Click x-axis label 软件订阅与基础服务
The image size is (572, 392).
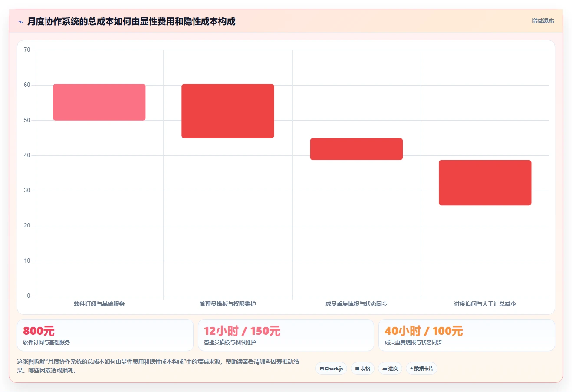point(99,304)
